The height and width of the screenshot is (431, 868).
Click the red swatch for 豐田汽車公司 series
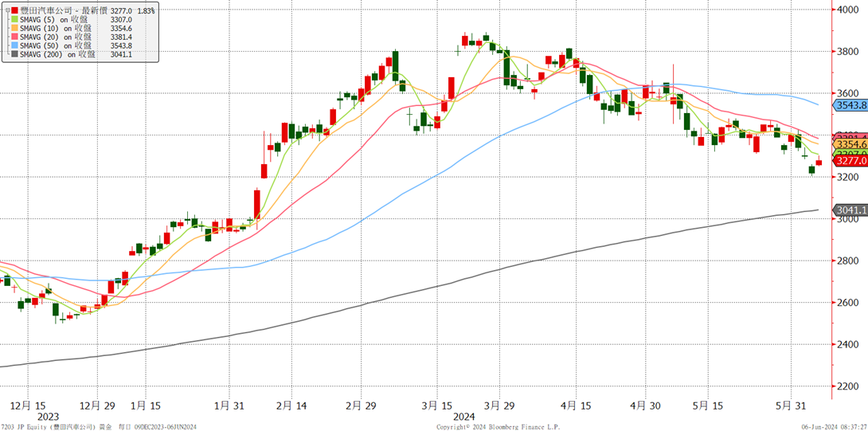click(14, 10)
